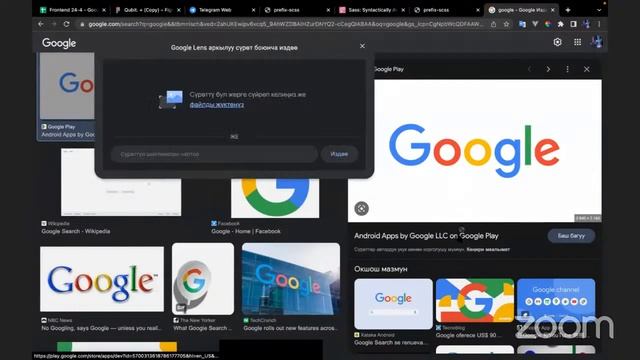640x360 pixels.
Task: Close the Telegram Web tab
Action: pyautogui.click(x=253, y=10)
